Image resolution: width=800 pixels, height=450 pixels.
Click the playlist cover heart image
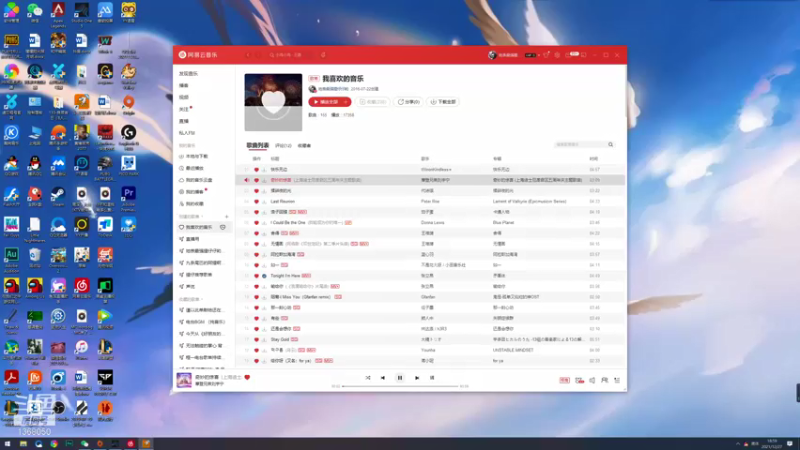(x=273, y=102)
